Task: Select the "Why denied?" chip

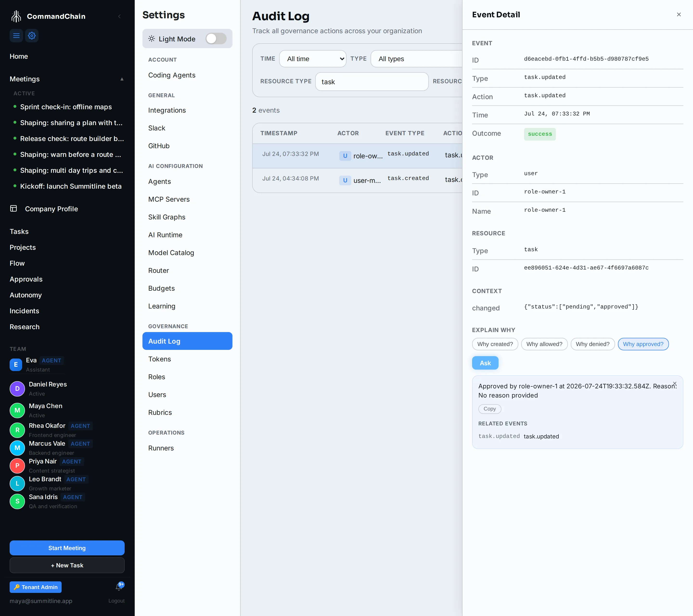Action: pos(592,344)
